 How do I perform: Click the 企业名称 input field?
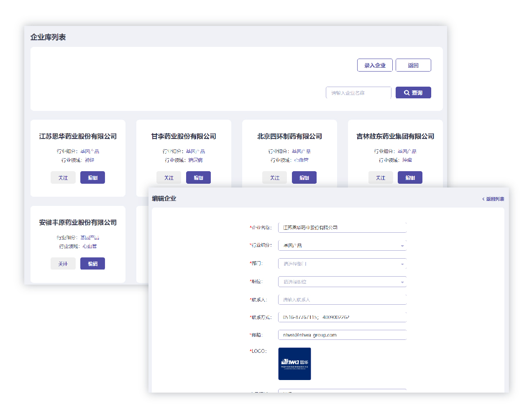[342, 227]
